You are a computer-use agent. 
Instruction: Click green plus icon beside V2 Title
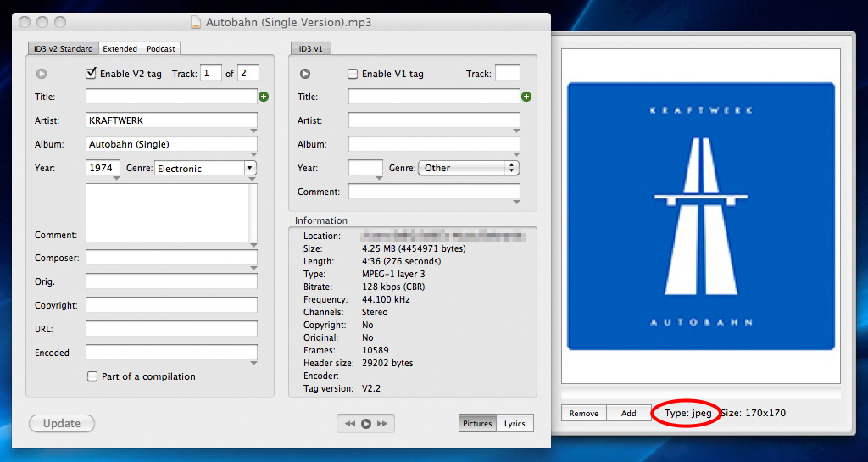coord(264,97)
